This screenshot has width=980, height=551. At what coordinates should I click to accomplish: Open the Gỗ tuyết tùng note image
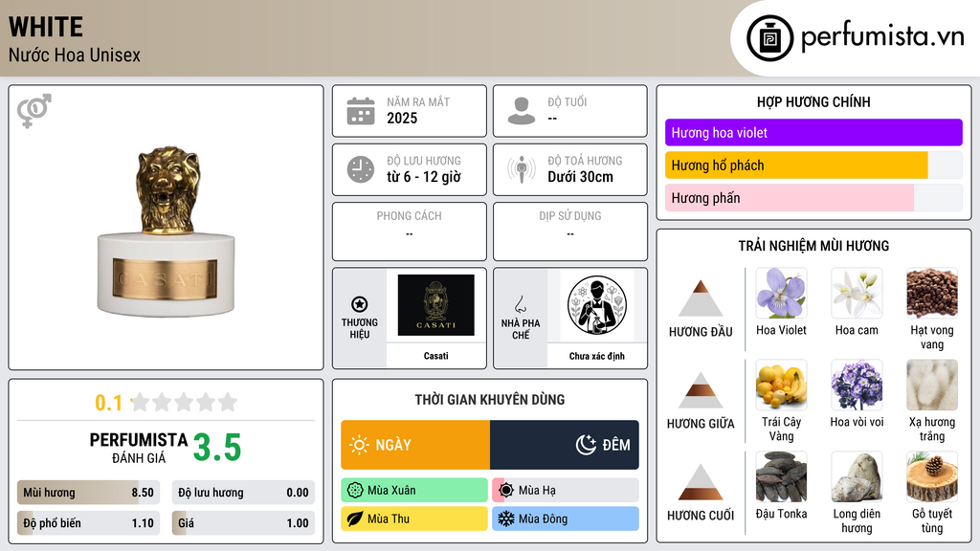click(x=932, y=477)
